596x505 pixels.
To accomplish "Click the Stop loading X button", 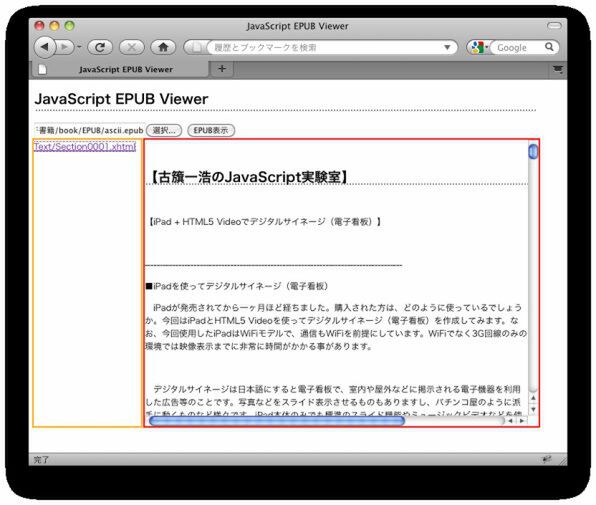I will tap(132, 47).
